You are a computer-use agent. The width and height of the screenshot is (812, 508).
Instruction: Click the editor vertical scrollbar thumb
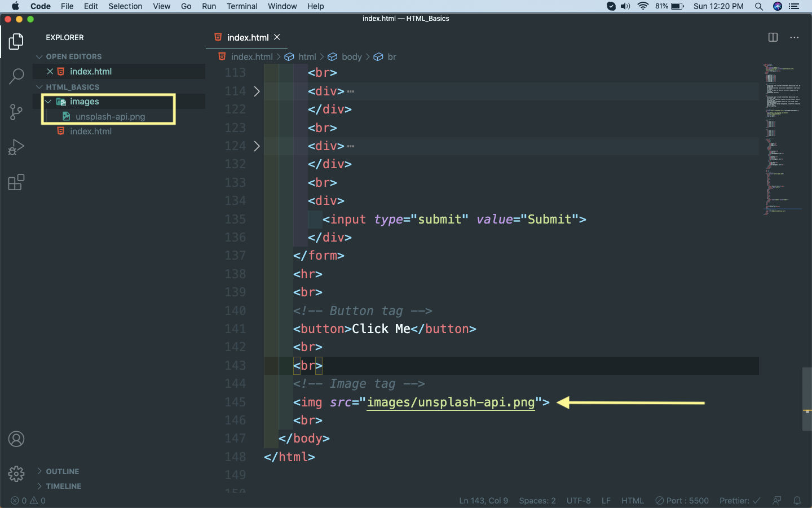coord(807,399)
